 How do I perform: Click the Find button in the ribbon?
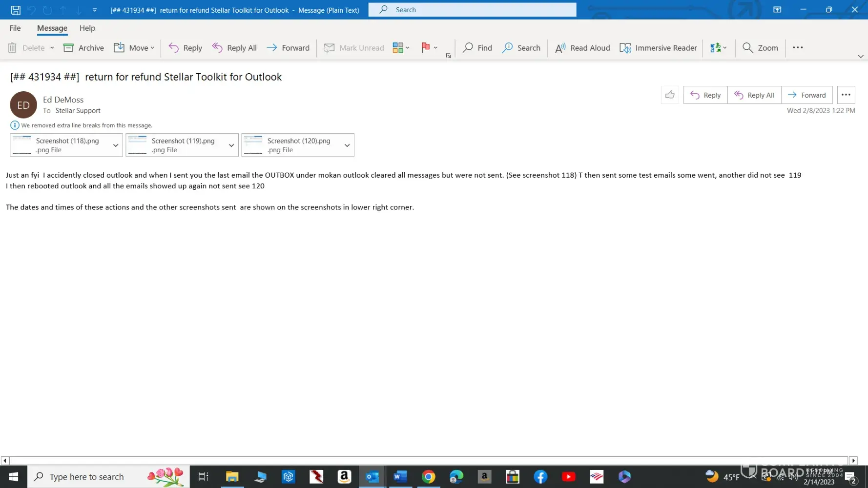pyautogui.click(x=477, y=48)
